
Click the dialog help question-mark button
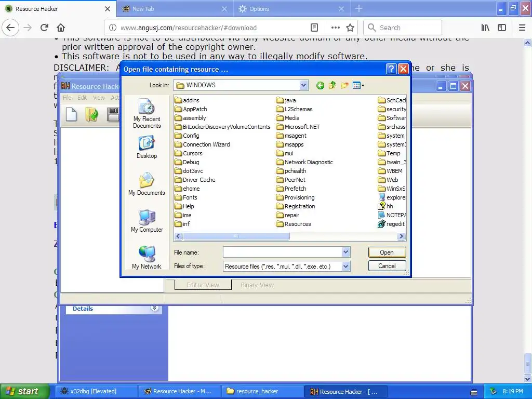click(391, 69)
